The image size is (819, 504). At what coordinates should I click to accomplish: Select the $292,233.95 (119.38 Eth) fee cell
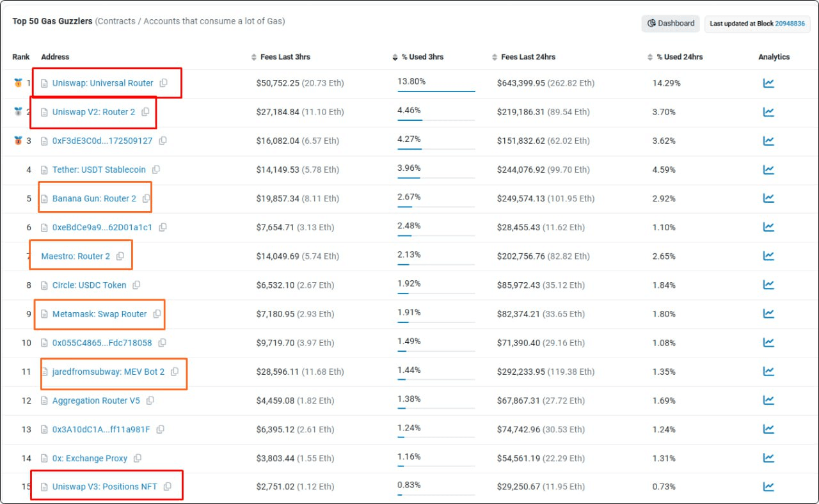pyautogui.click(x=546, y=372)
